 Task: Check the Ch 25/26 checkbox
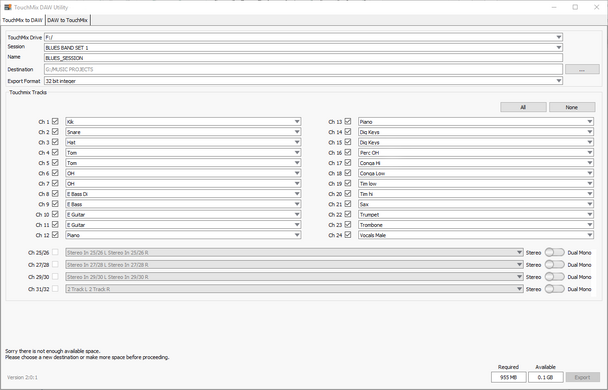(55, 252)
